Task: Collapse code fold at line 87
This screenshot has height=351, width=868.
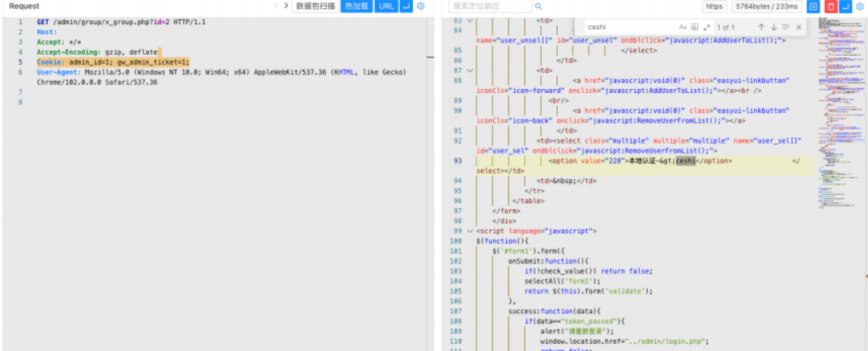Action: click(x=470, y=70)
